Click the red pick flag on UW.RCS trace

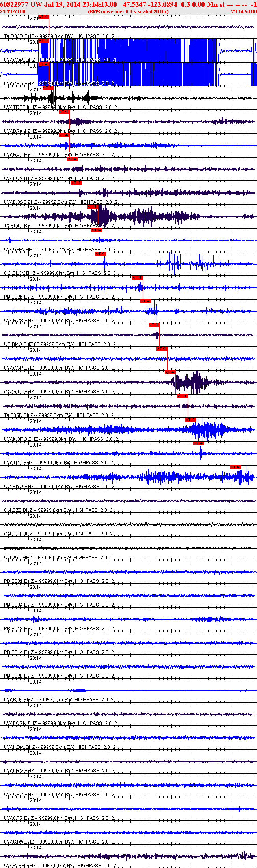[x=146, y=301]
